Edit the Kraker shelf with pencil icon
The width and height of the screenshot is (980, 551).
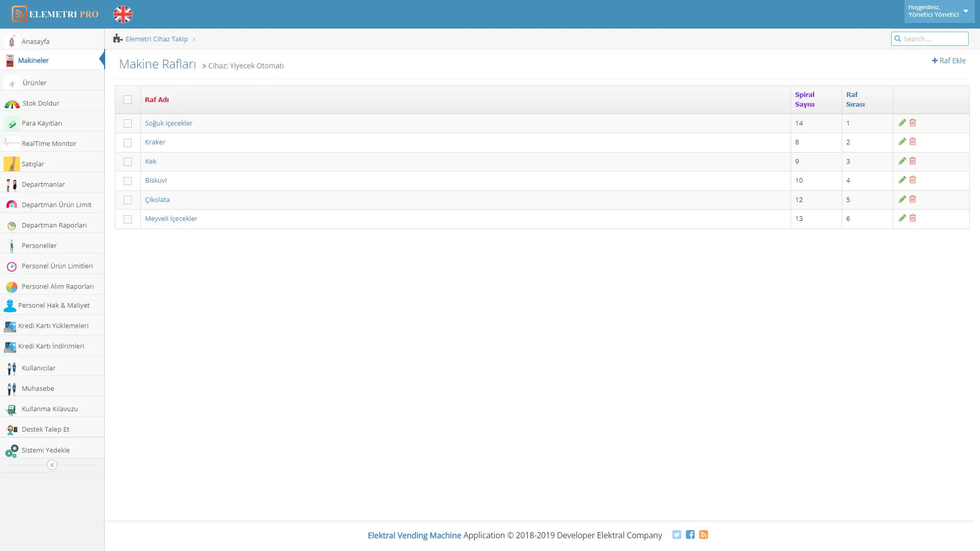coord(902,141)
